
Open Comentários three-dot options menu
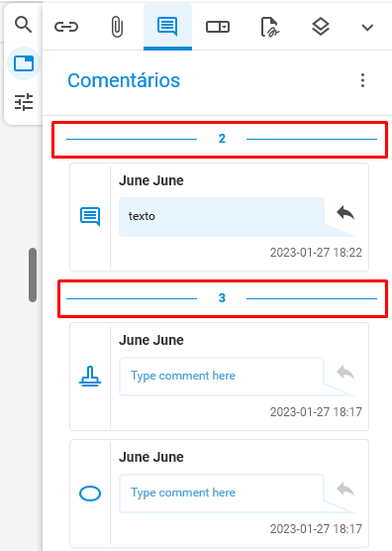(x=363, y=80)
